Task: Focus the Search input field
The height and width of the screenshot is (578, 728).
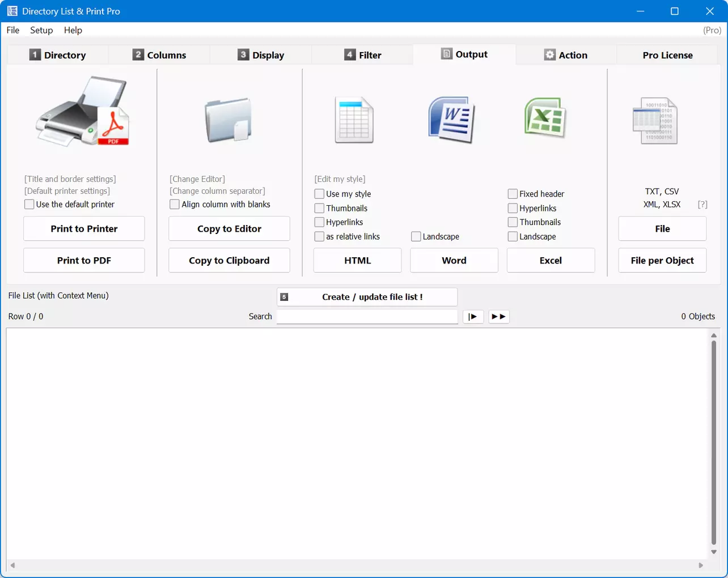Action: (x=367, y=316)
